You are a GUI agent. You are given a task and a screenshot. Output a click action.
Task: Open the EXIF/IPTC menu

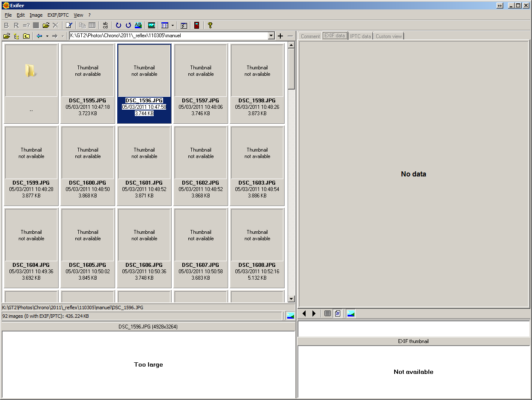tap(58, 15)
